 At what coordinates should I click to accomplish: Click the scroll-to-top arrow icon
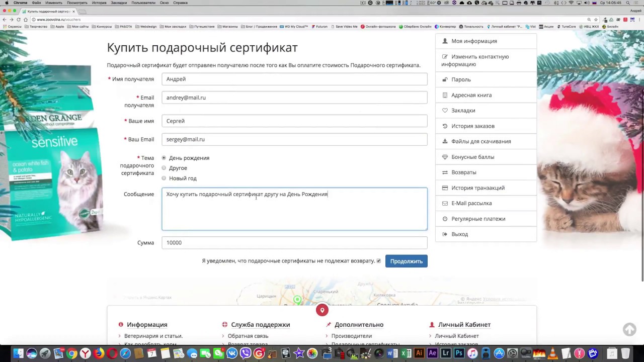tap(629, 329)
